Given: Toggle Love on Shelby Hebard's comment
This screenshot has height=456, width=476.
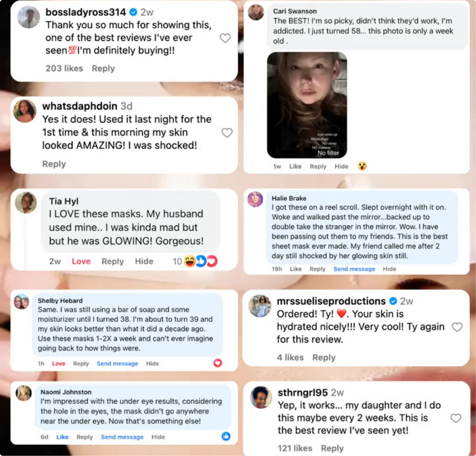Looking at the screenshot, I should point(58,364).
